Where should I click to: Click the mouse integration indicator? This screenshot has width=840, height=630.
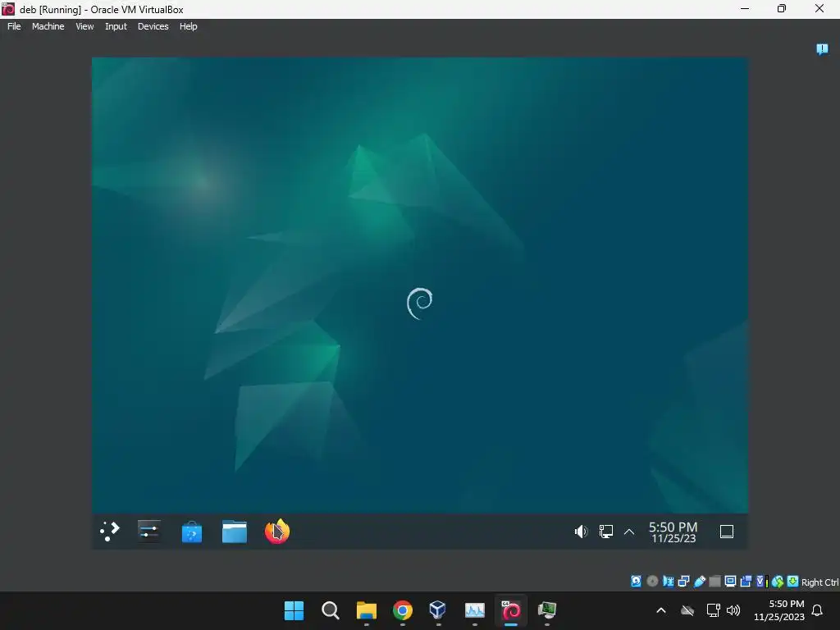[778, 582]
